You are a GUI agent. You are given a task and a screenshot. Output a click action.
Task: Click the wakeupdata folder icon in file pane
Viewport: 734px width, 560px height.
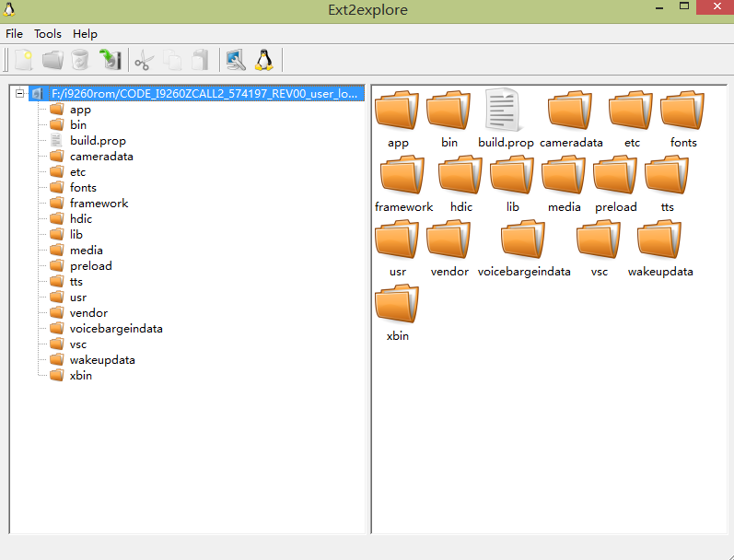(659, 239)
